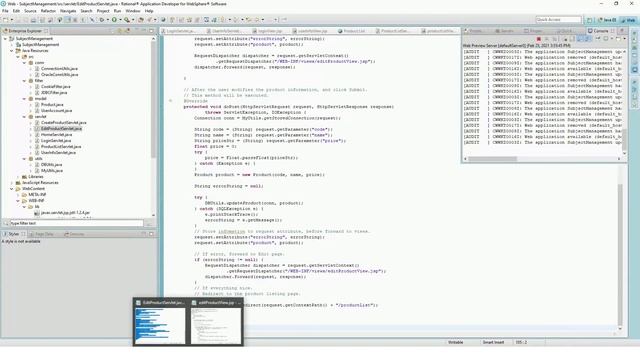640x360 pixels.
Task: Open the Debug button dropdown arrow
Action: pos(107,20)
